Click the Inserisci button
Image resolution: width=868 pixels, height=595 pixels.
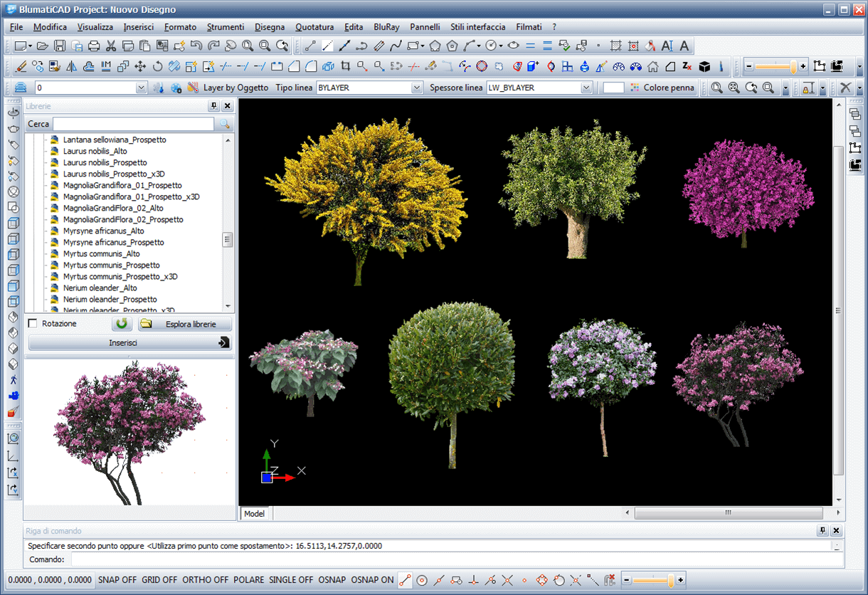tap(130, 343)
